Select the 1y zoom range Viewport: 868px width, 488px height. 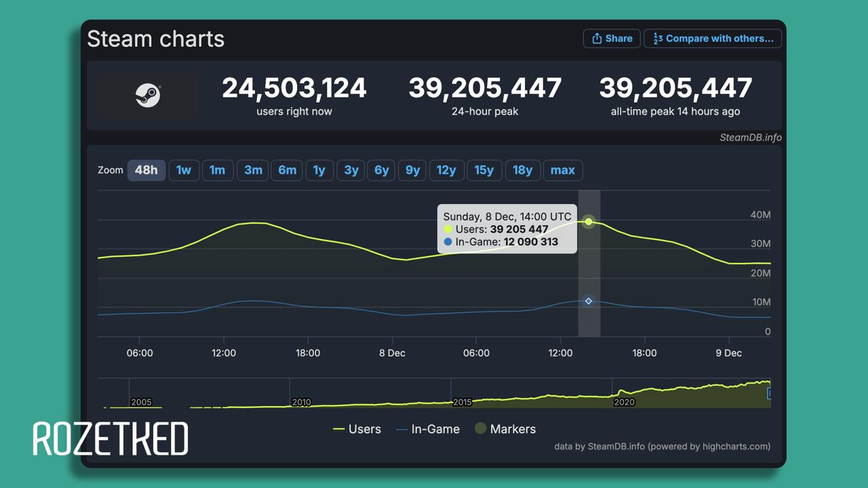[x=319, y=170]
